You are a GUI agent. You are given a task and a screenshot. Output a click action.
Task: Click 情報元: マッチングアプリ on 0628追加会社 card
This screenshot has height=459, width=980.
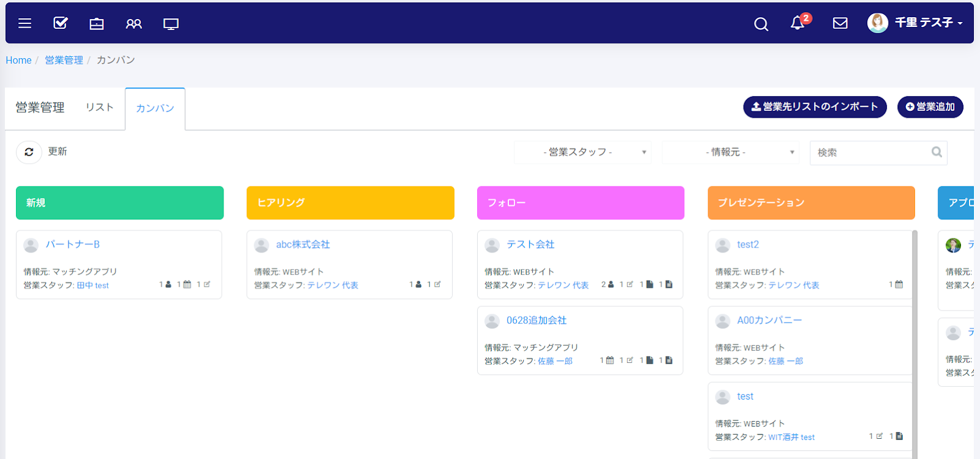click(531, 347)
